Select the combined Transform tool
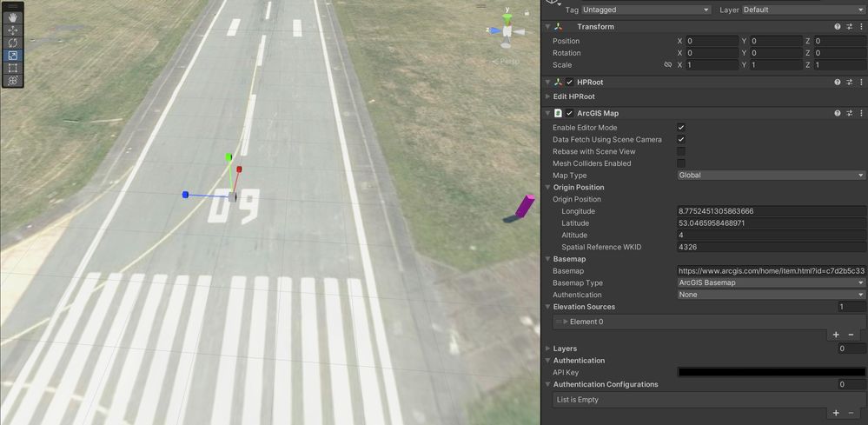This screenshot has width=868, height=425. pyautogui.click(x=13, y=80)
